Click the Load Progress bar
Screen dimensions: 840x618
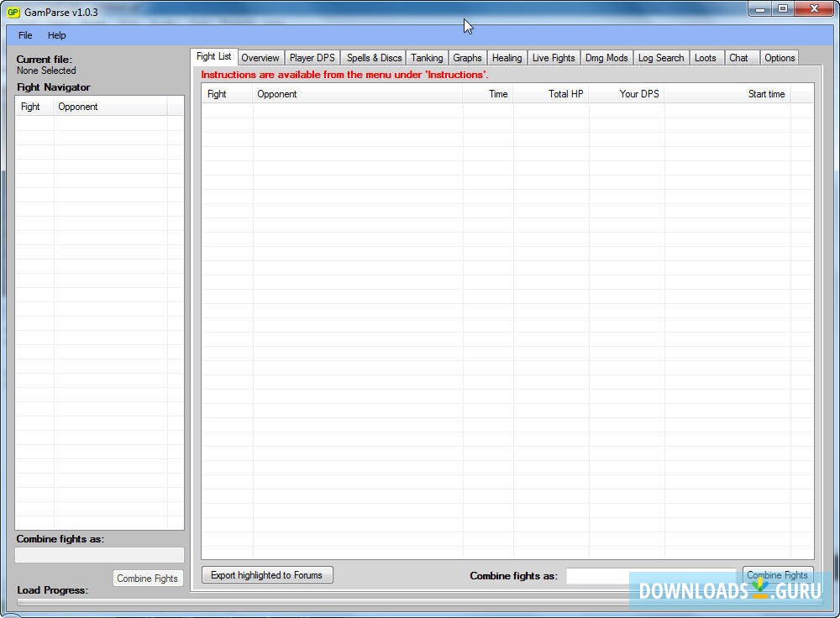(419, 603)
